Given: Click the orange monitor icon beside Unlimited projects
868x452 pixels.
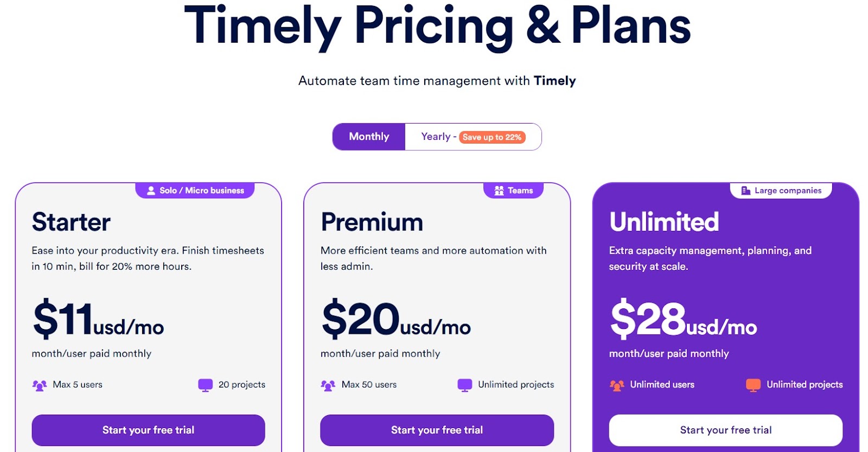Looking at the screenshot, I should (754, 384).
